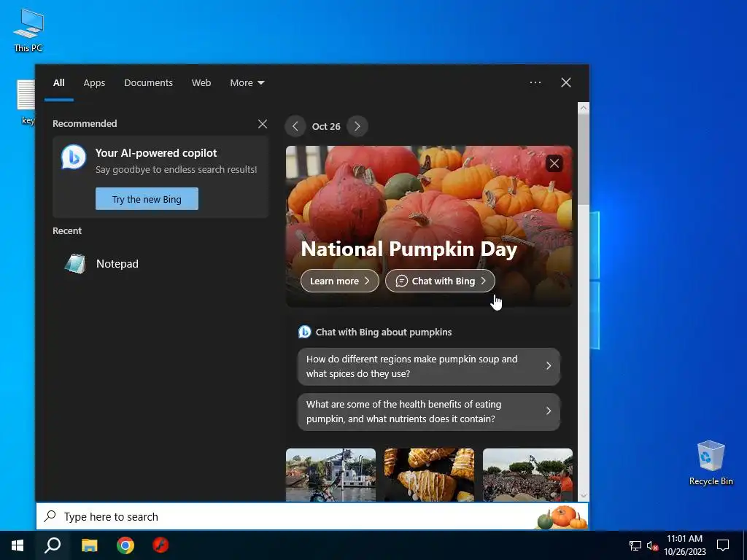Image resolution: width=747 pixels, height=560 pixels.
Task: Expand the More dropdown
Action: pos(247,83)
